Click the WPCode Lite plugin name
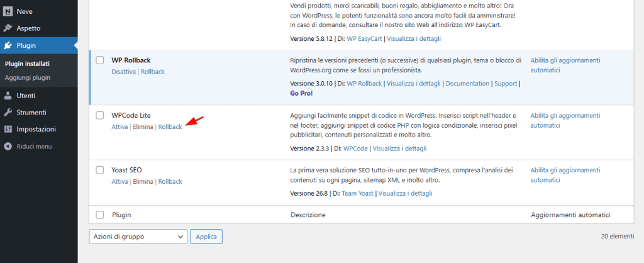Image resolution: width=644 pixels, height=263 pixels. [131, 116]
